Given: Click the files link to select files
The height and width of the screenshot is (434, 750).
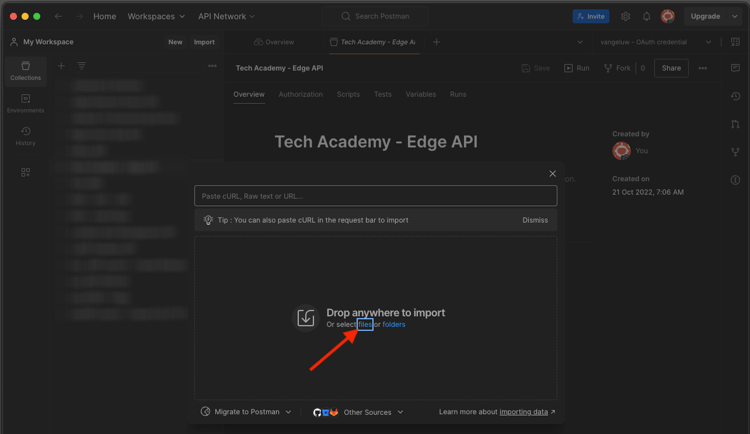Looking at the screenshot, I should click(365, 324).
